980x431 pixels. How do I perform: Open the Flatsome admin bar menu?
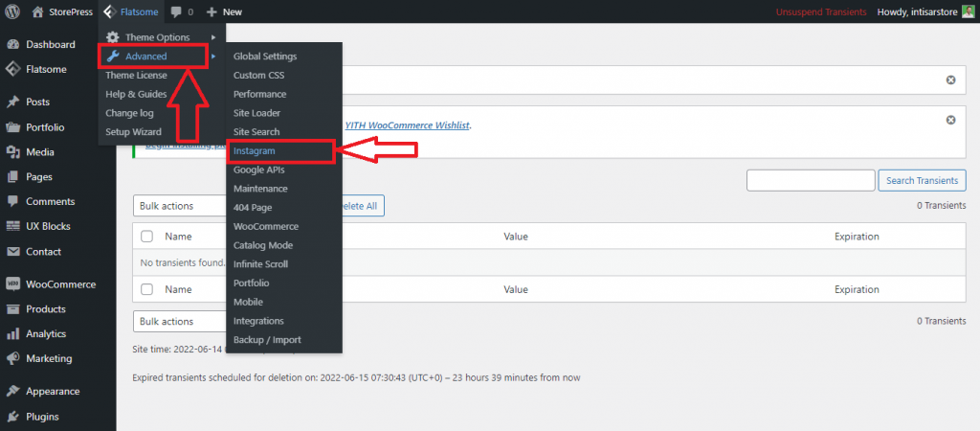tap(131, 11)
